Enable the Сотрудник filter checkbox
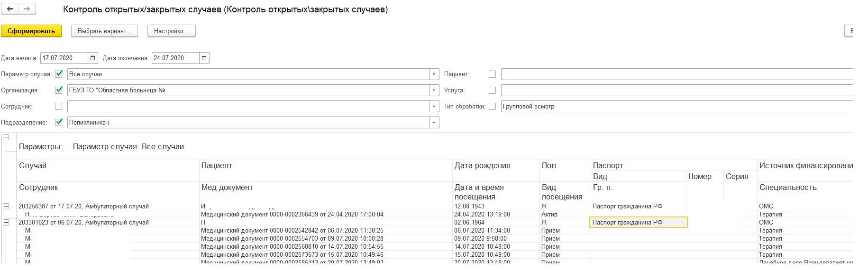This screenshot has height=270, width=868. tap(59, 107)
